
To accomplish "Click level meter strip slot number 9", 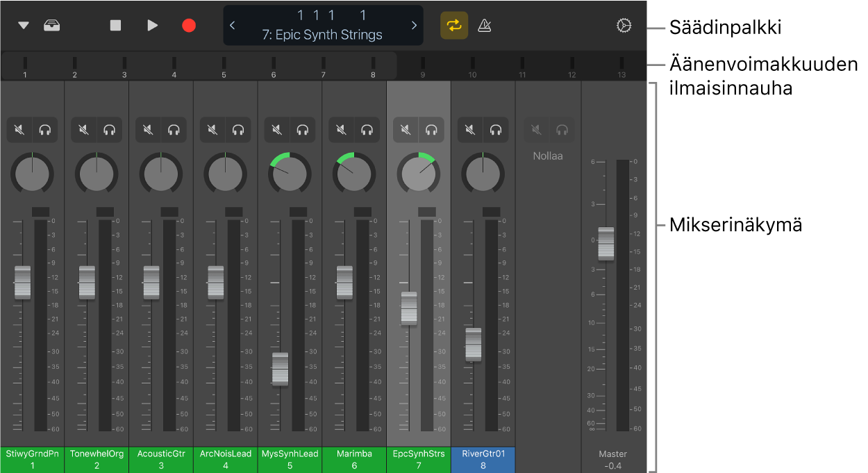I will 423,66.
